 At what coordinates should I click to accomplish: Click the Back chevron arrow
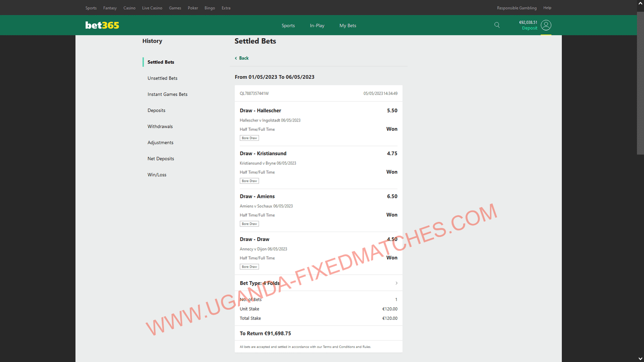pos(236,58)
